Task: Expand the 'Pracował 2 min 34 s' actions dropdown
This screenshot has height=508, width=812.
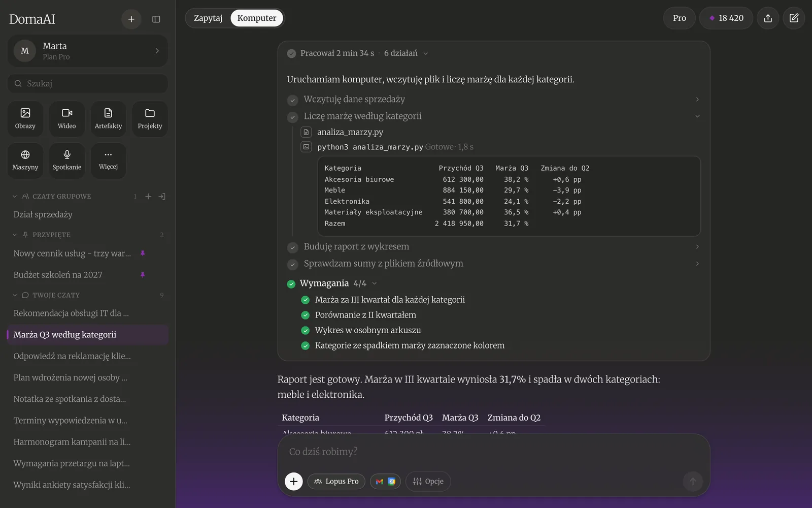Action: (426, 53)
